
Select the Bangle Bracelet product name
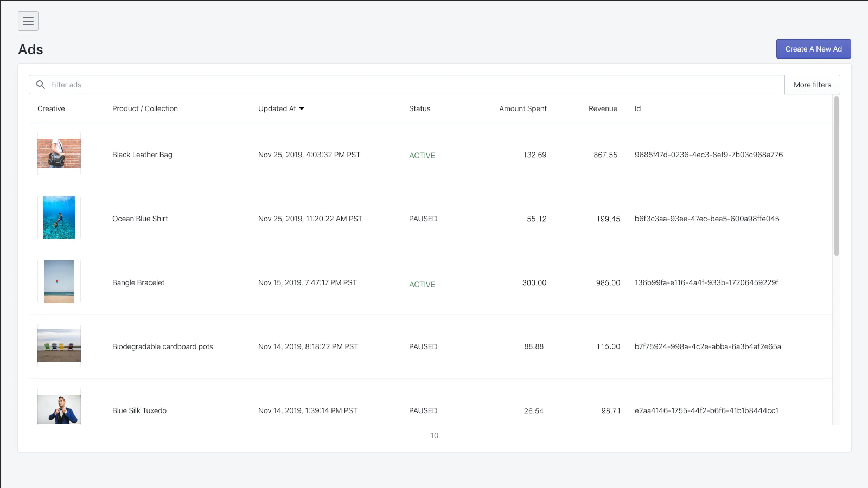tap(138, 282)
